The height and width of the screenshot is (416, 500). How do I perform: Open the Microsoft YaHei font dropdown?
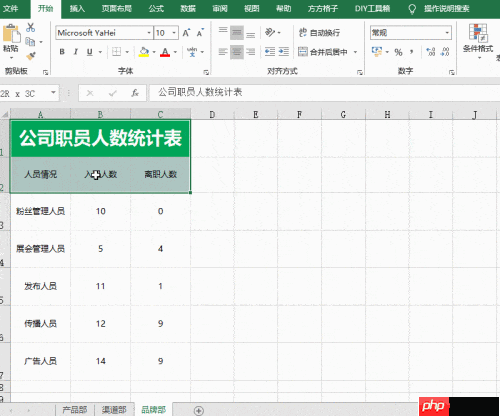(149, 33)
